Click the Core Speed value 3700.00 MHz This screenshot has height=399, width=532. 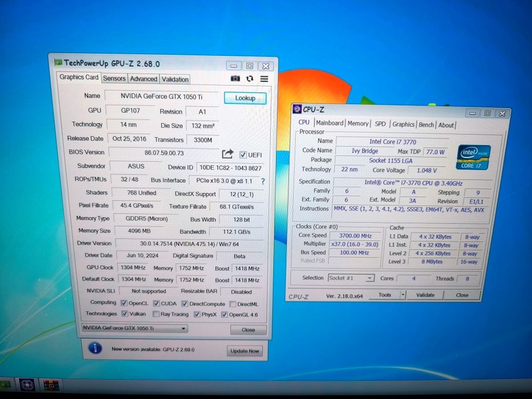click(x=355, y=236)
